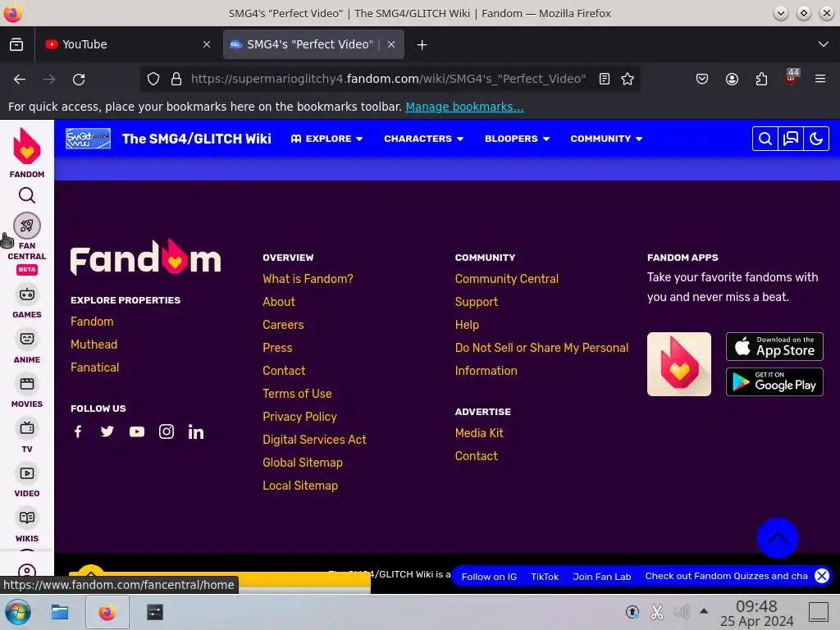Click the site security shield icon
840x630 pixels.
pos(153,79)
